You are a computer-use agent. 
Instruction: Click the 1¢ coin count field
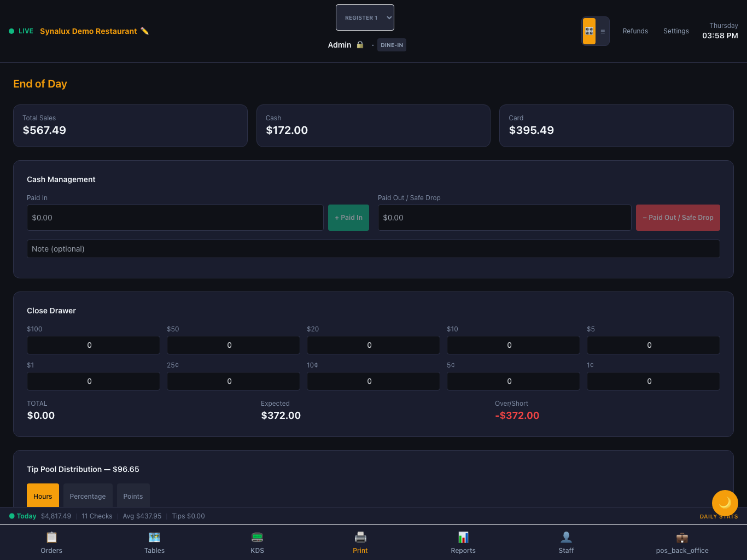[653, 381]
